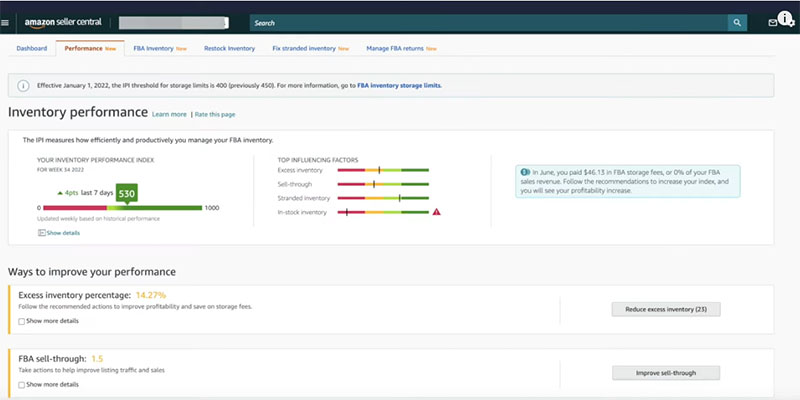Open the FBA inventory storage limits link
800x400 pixels.
pyautogui.click(x=399, y=86)
